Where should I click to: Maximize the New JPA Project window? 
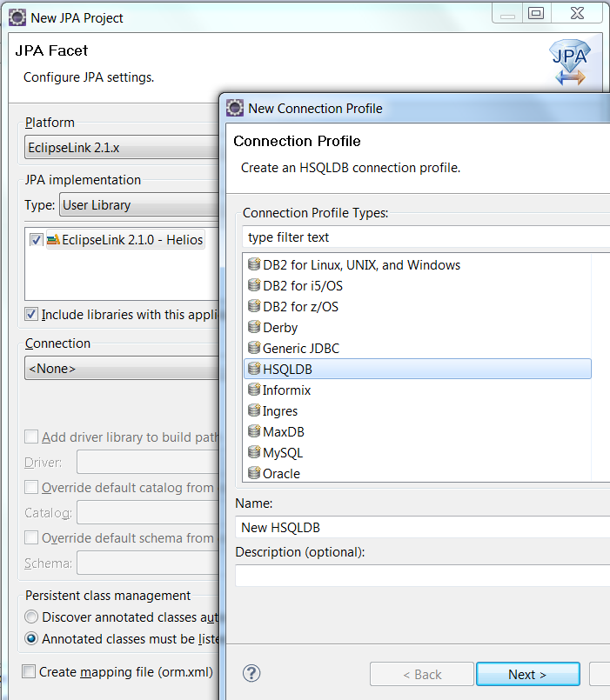(x=536, y=13)
